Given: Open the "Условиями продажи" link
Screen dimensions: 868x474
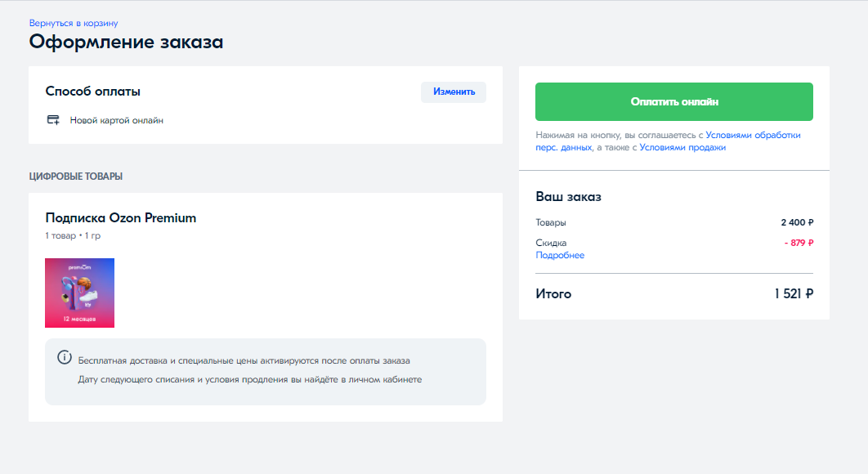Looking at the screenshot, I should point(682,148).
